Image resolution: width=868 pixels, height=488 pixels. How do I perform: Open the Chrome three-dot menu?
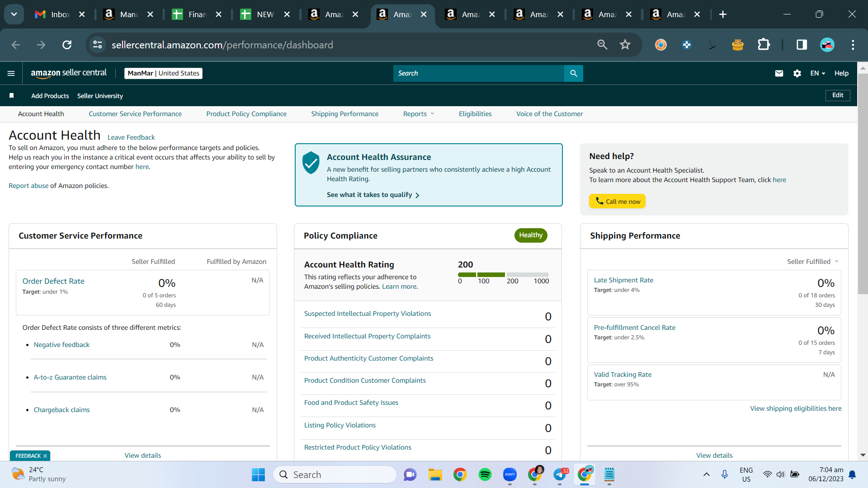tap(853, 45)
